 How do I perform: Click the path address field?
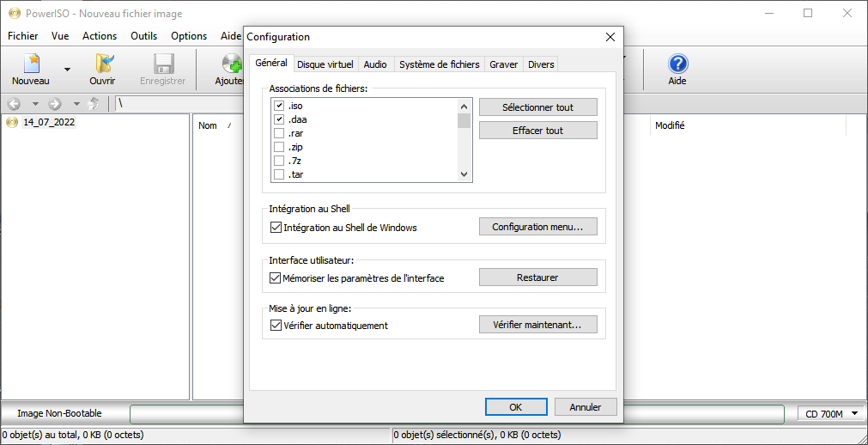(x=179, y=104)
